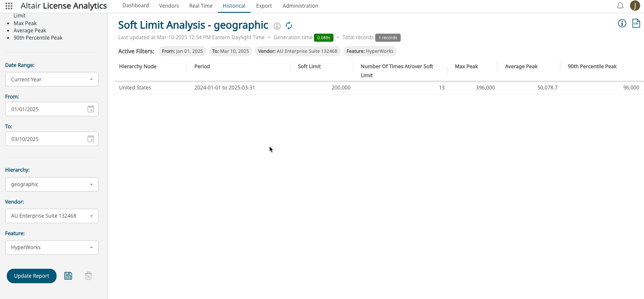Click the value 13 in the table
The height and width of the screenshot is (299, 644).
coord(442,88)
